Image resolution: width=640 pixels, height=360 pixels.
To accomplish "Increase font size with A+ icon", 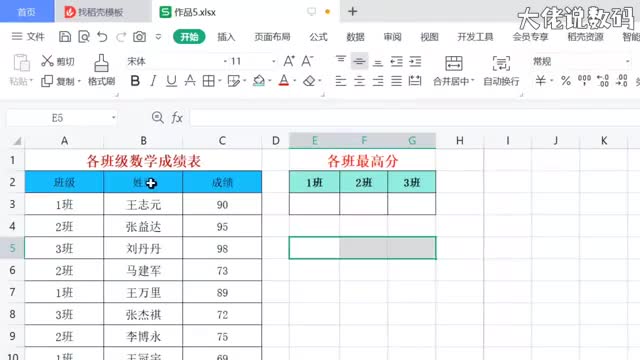I will pos(289,61).
